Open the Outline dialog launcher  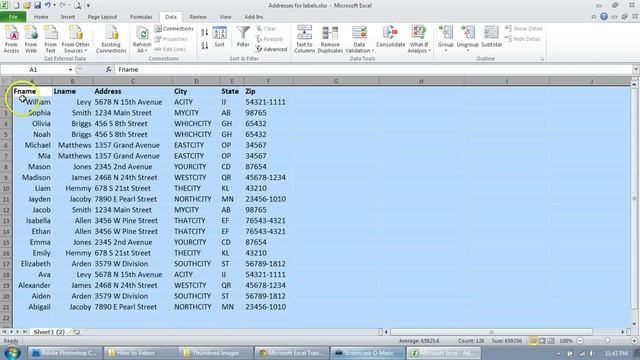[x=542, y=59]
